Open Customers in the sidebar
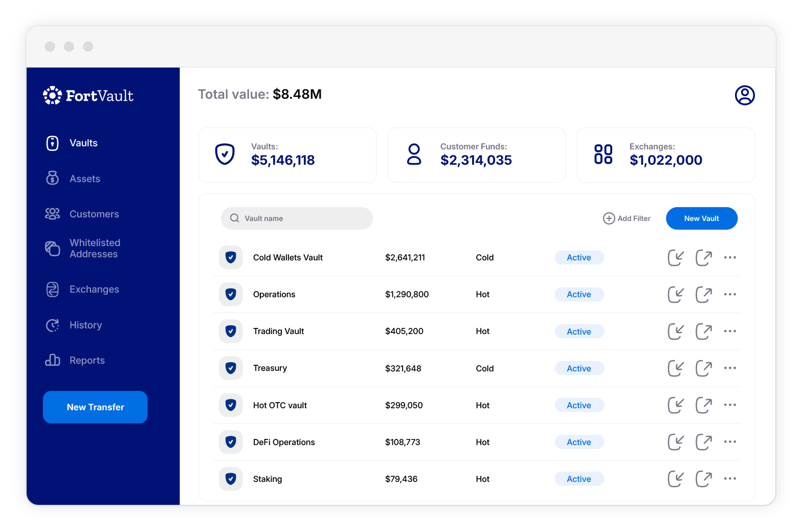The width and height of the screenshot is (802, 532). click(x=82, y=214)
